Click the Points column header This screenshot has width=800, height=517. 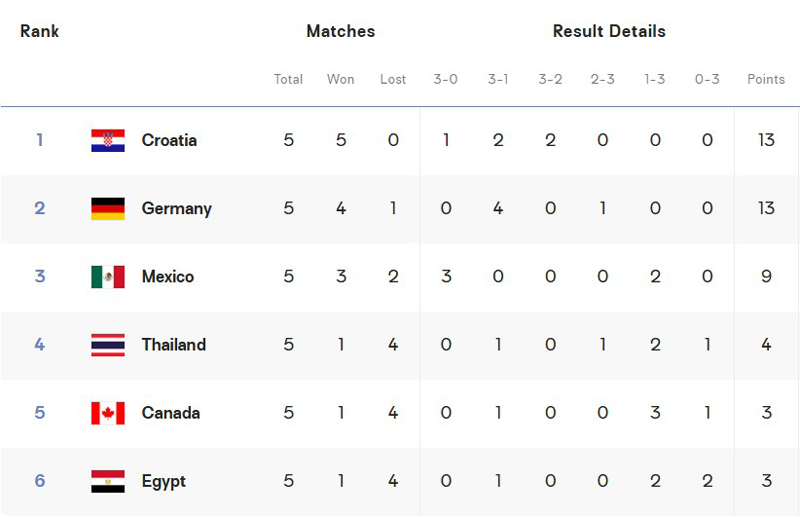pos(766,79)
